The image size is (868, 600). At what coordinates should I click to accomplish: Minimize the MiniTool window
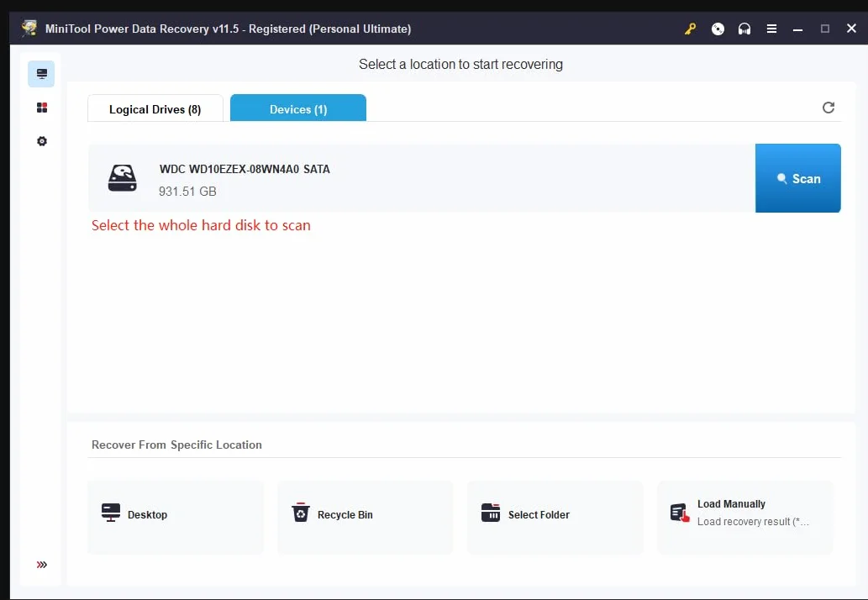pos(797,29)
